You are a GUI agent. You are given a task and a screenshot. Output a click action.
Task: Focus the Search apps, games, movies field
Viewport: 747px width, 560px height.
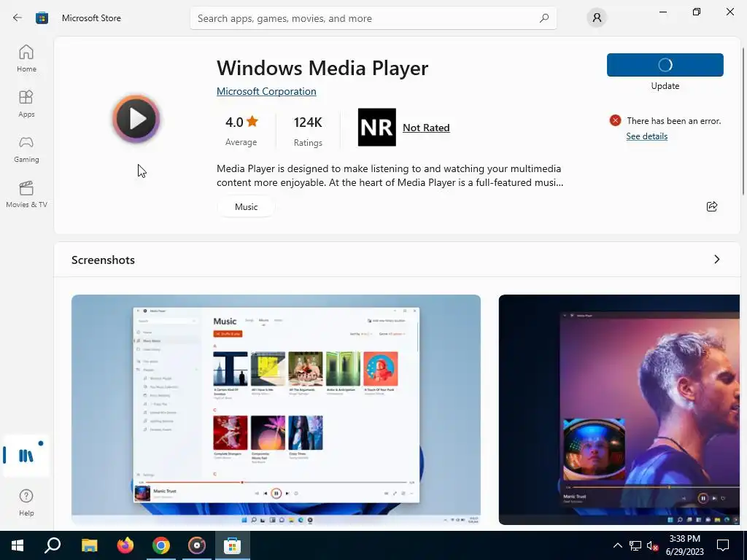373,18
